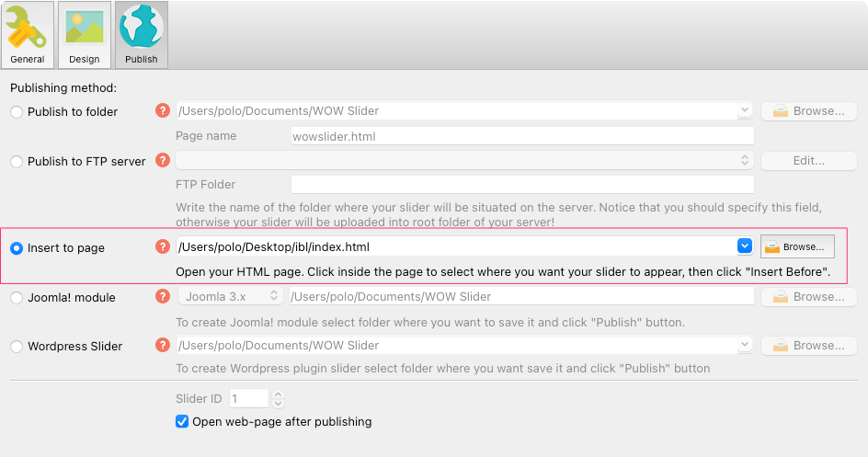Screen dimensions: 868x457
Task: Click help icon beside Joomla! module
Action: [164, 296]
